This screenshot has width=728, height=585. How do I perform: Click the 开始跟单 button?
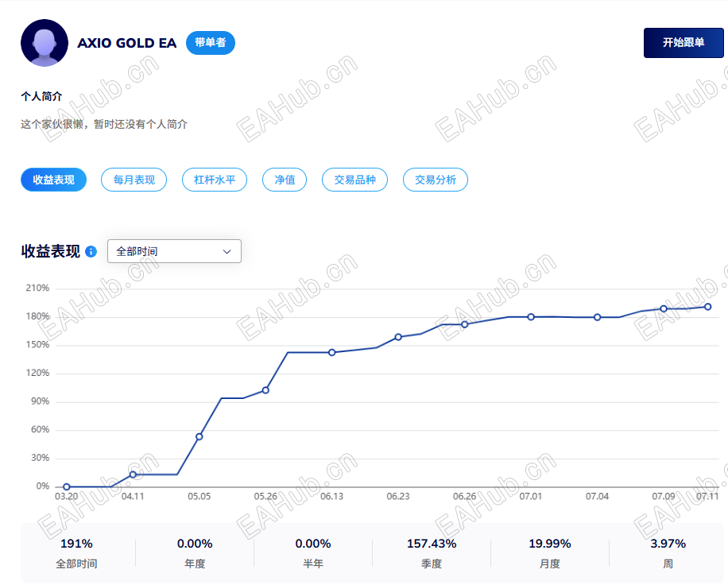pyautogui.click(x=683, y=43)
